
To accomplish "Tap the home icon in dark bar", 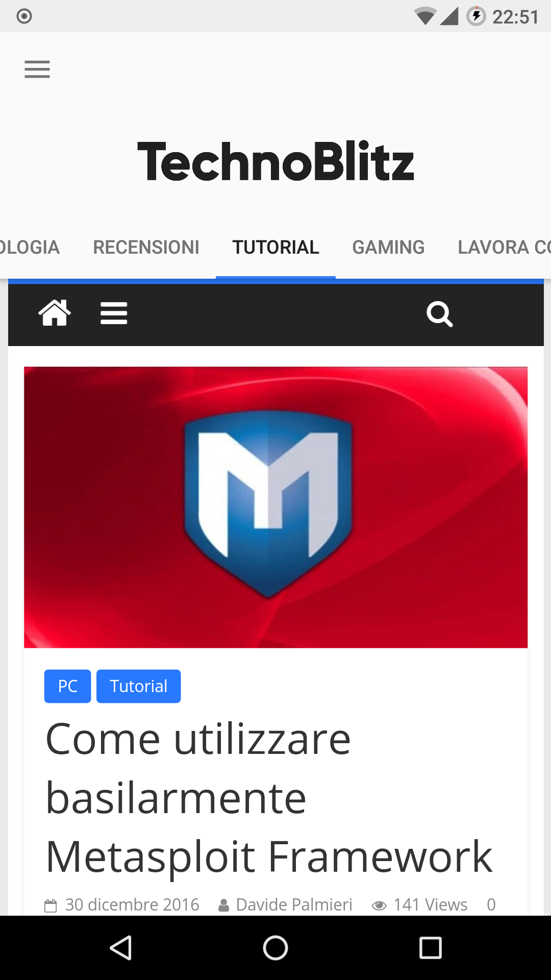I will (55, 313).
